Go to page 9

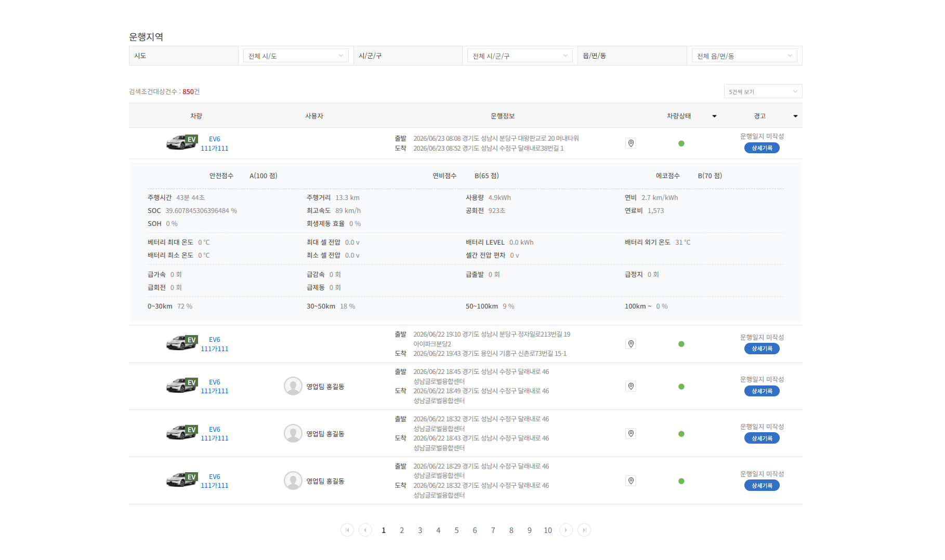(530, 530)
